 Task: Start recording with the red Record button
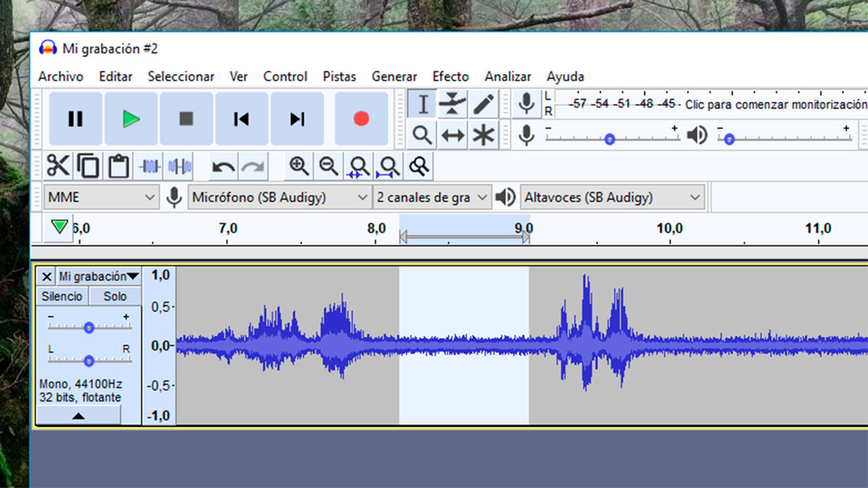[x=361, y=119]
